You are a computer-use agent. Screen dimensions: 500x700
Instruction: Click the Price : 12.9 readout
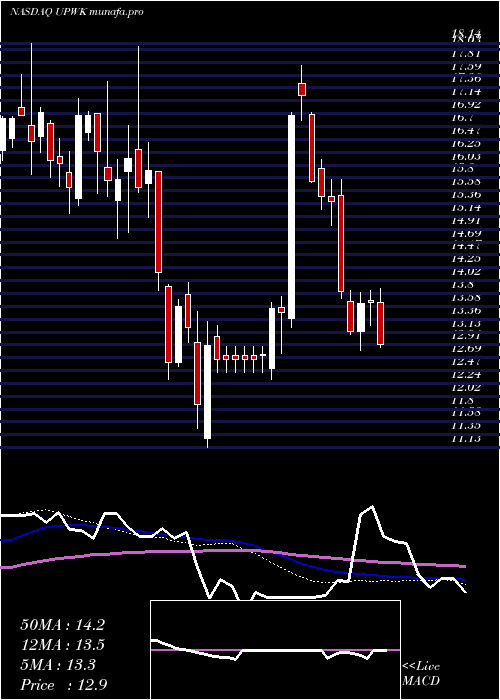[x=63, y=684]
